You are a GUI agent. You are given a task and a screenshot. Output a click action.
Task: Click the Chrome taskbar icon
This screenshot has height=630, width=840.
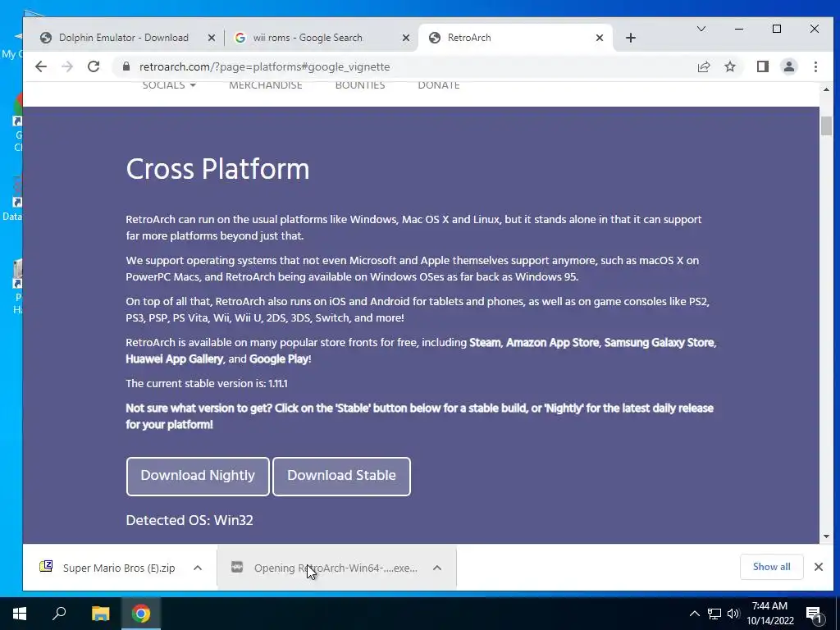pyautogui.click(x=141, y=614)
